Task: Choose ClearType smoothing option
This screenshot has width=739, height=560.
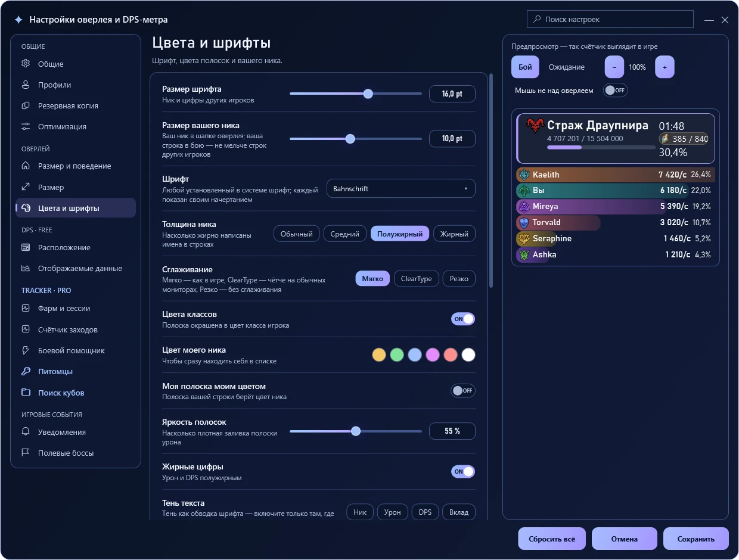Action: coord(417,279)
